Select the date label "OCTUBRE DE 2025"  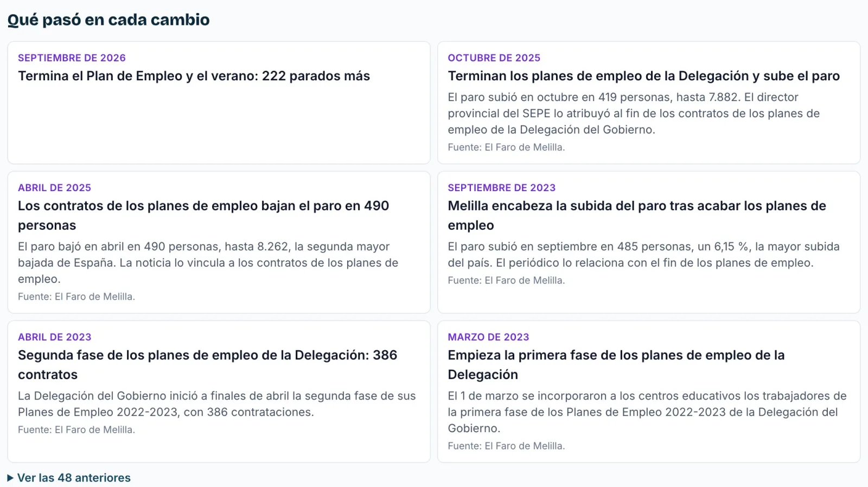click(494, 58)
